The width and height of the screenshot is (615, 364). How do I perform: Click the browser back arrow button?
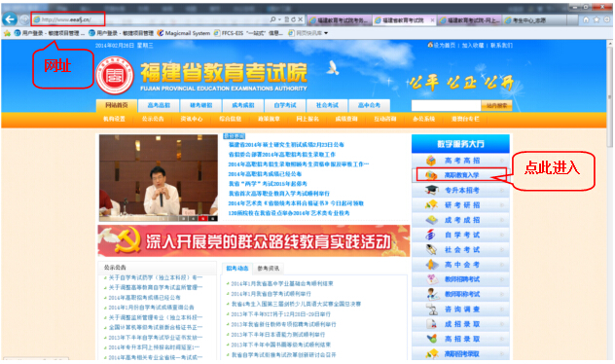(10, 19)
